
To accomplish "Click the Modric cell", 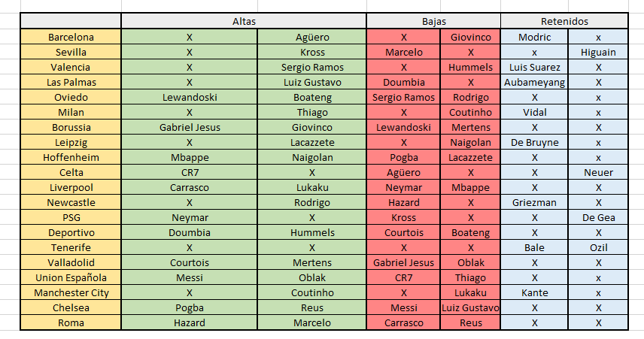I will [534, 37].
